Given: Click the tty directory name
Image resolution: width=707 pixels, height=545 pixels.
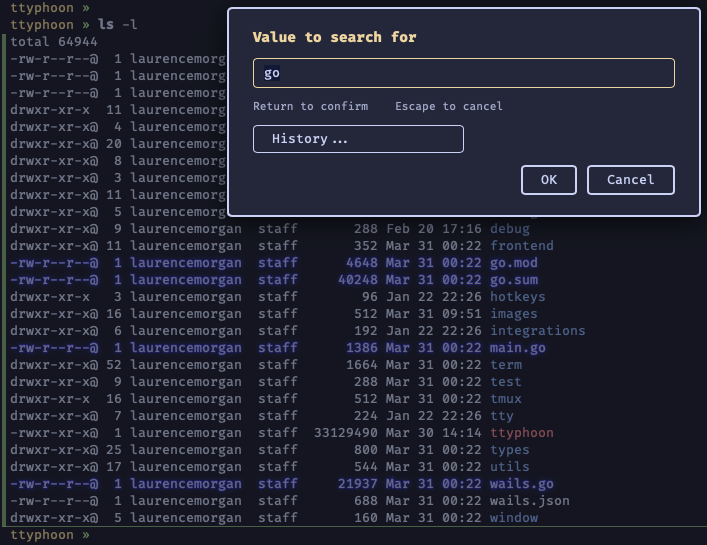Looking at the screenshot, I should click(501, 416).
